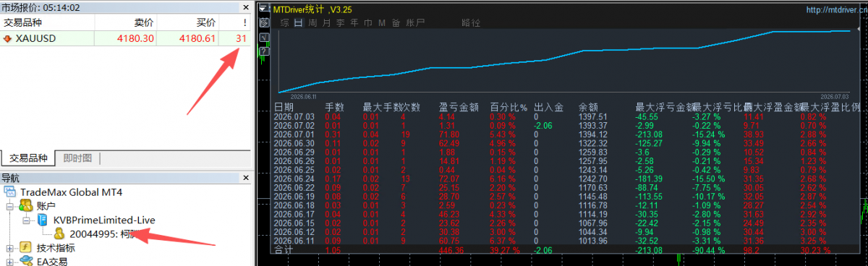Open the question mark help icon
The width and height of the screenshot is (868, 266).
tap(264, 51)
